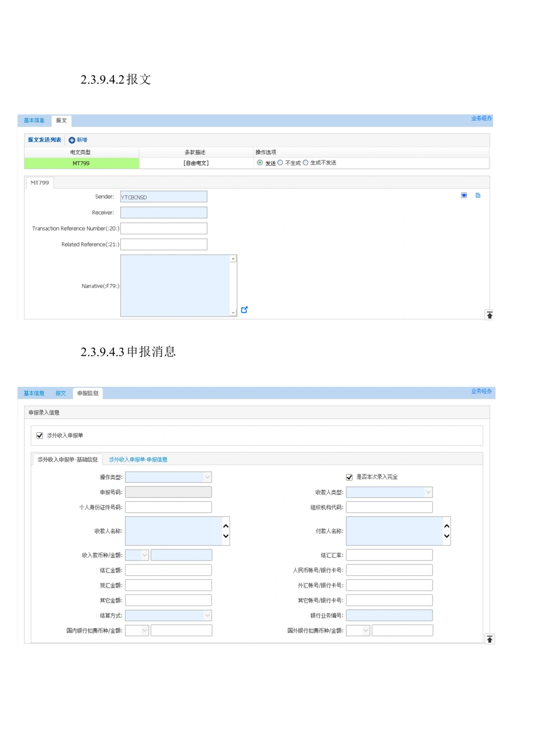The image size is (534, 756).
Task: Click the MT799 row in message list
Action: (x=81, y=163)
